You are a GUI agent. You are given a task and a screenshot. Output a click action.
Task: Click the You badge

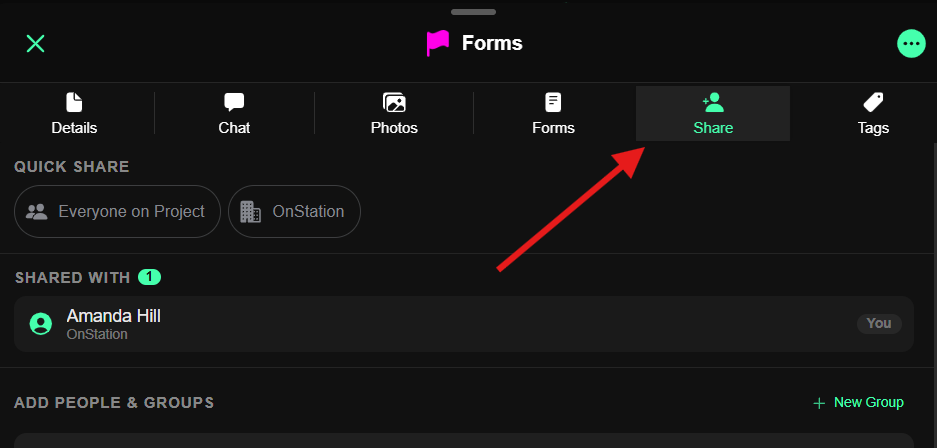(879, 323)
